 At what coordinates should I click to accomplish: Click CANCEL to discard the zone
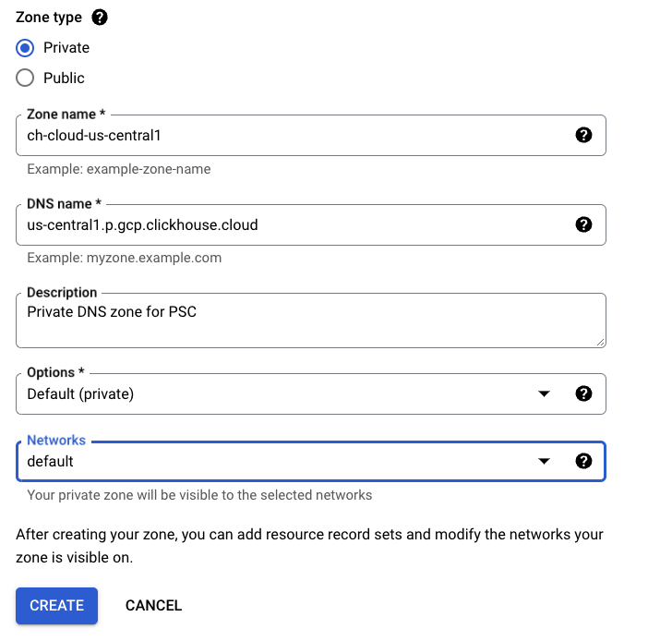(x=153, y=606)
